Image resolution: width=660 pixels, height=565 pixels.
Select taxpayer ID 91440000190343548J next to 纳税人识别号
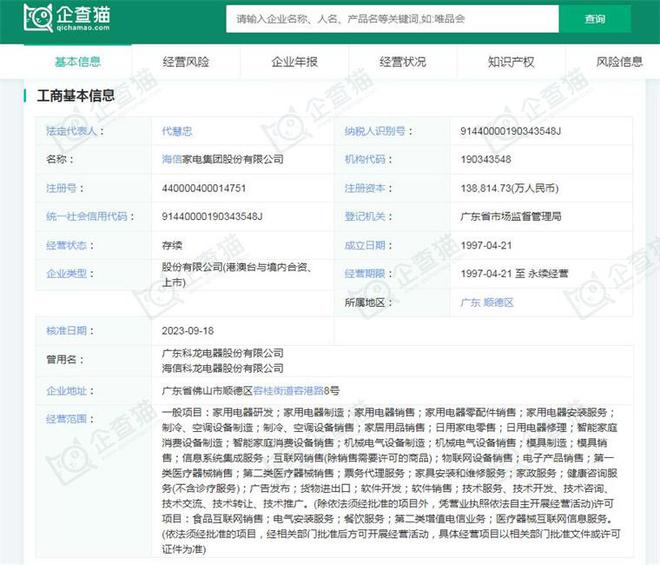(x=511, y=131)
